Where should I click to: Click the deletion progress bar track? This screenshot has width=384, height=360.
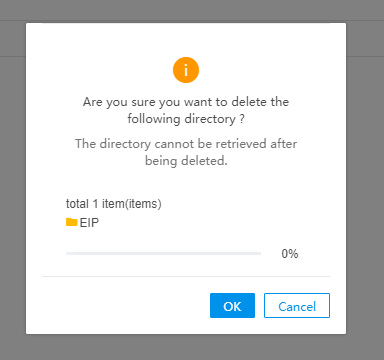tap(163, 254)
